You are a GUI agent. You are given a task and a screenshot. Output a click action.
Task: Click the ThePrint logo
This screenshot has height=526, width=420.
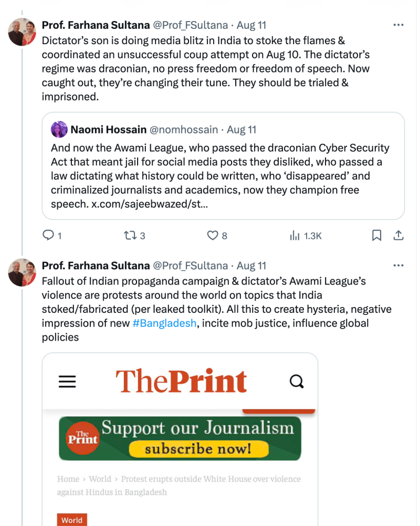coord(181,381)
